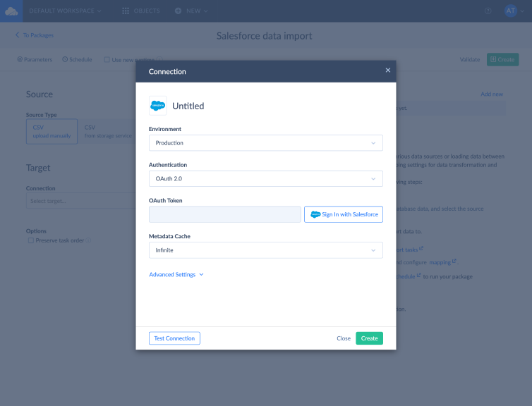The width and height of the screenshot is (532, 406).
Task: Open the Metadata Cache Infinite dropdown
Action: tap(266, 250)
